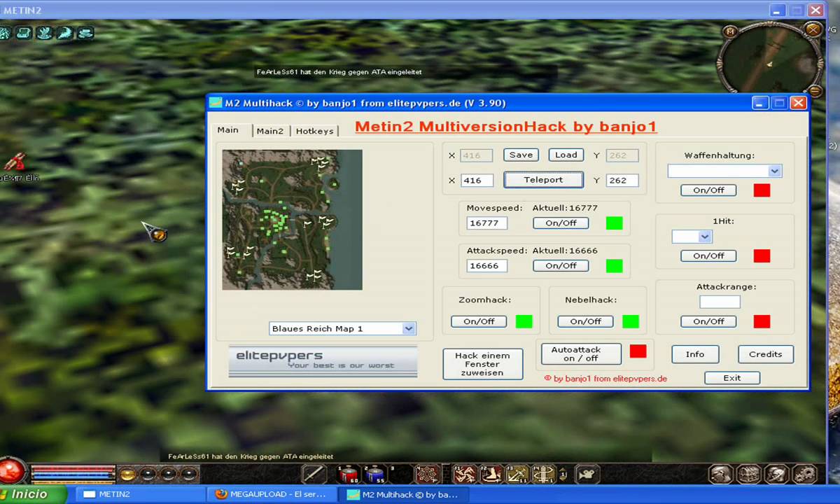Open the Blaues Reich Map 1 dropdown
Viewport: 840px width, 504px height.
409,328
